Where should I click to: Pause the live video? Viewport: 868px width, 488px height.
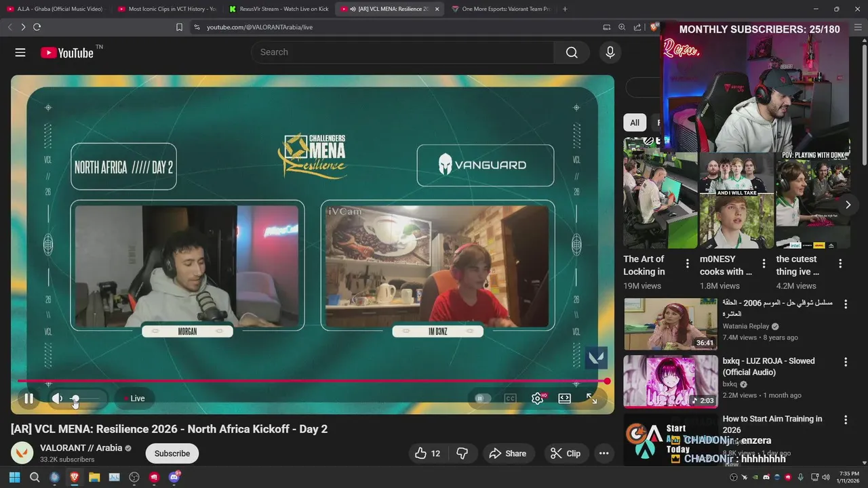pos(29,399)
